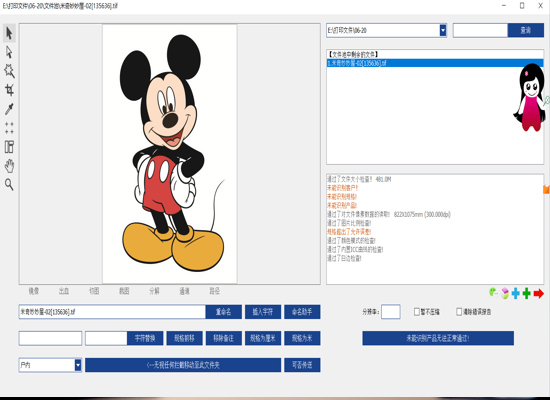Click the Mickey Mouse preview image
Viewport: 550px width, 400px height.
coord(170,154)
